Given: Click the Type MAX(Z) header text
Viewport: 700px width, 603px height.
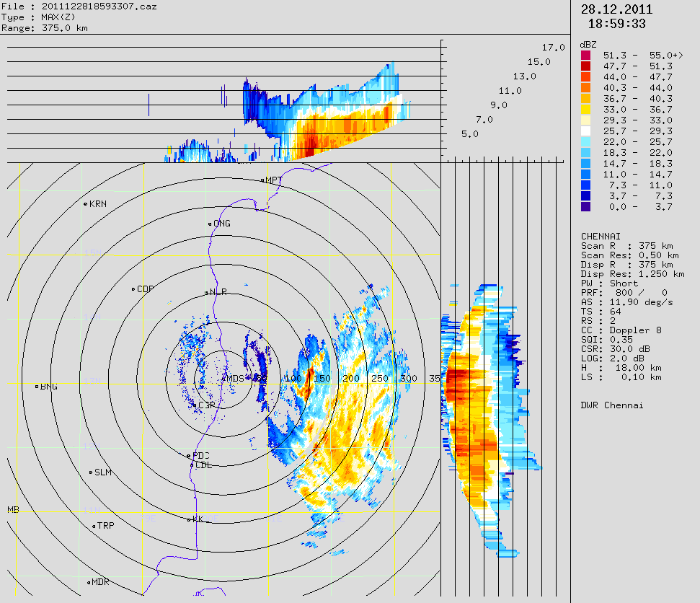Looking at the screenshot, I should coord(38,17).
